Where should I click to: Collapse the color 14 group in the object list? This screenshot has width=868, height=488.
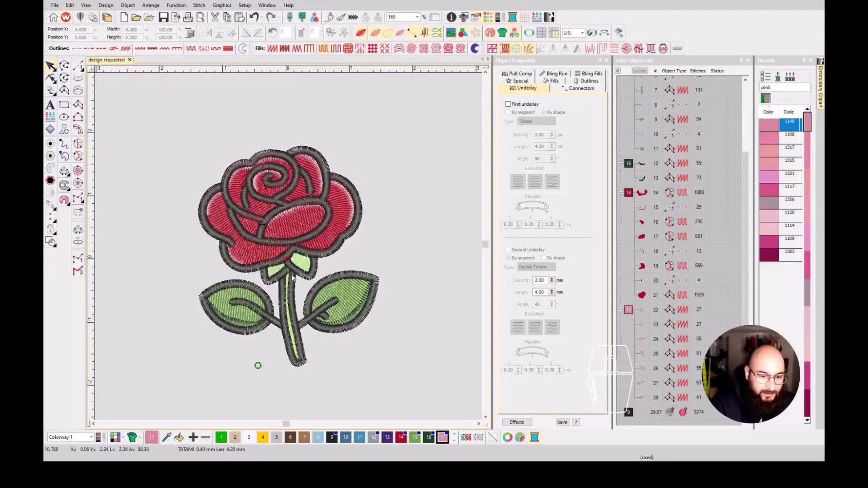621,193
